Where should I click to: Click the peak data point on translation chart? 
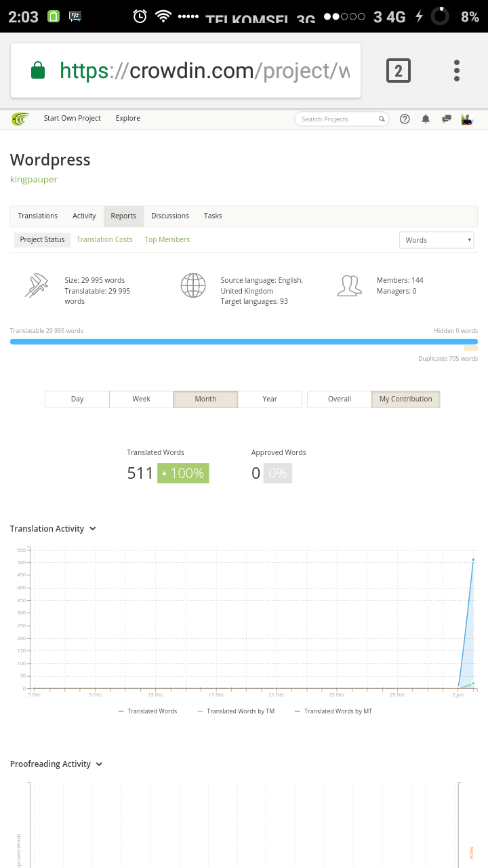pyautogui.click(x=473, y=559)
